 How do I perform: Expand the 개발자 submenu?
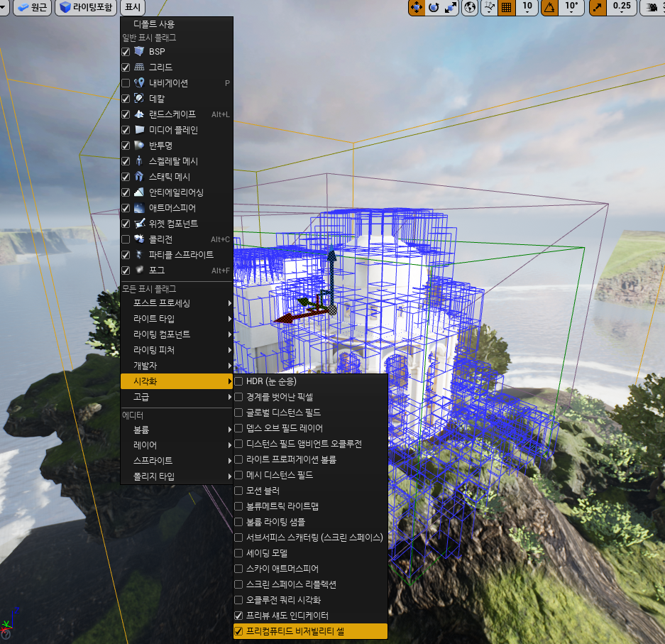click(x=177, y=365)
